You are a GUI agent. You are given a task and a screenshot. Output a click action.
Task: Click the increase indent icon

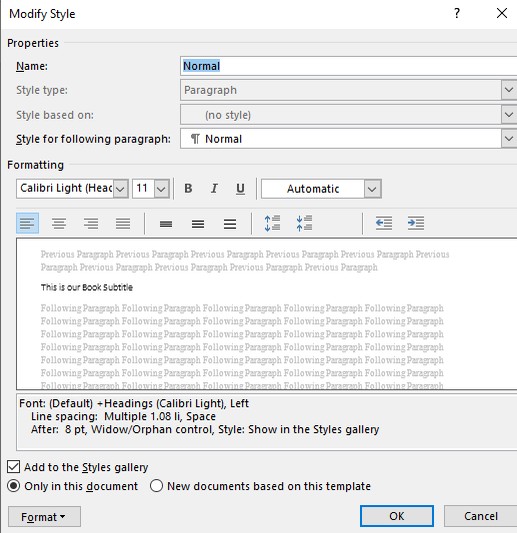pos(416,223)
